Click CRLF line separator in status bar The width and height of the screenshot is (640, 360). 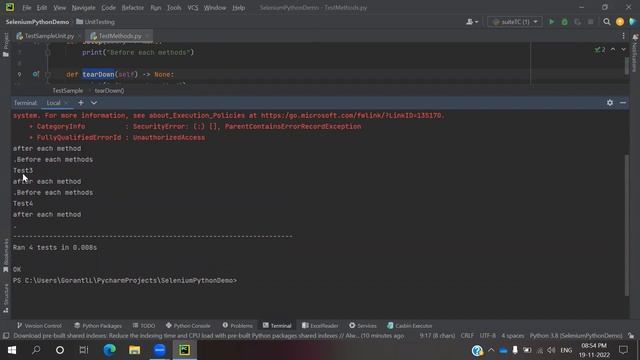point(467,336)
